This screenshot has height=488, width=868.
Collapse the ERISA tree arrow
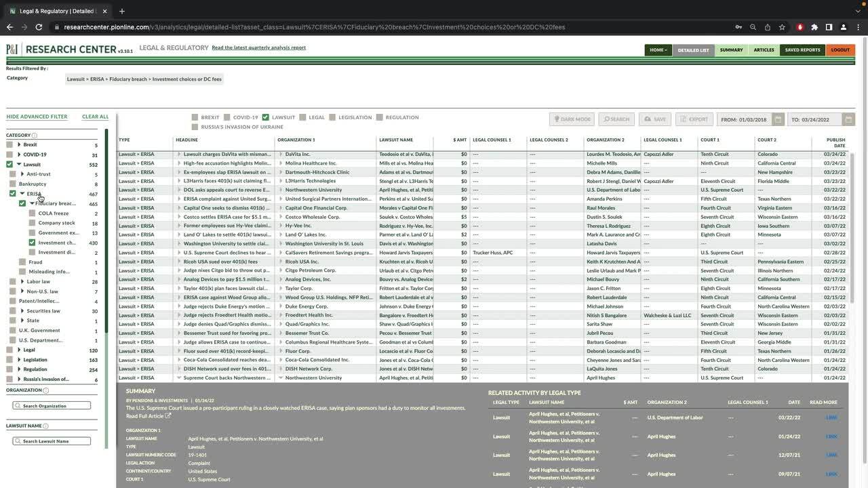[x=22, y=194]
